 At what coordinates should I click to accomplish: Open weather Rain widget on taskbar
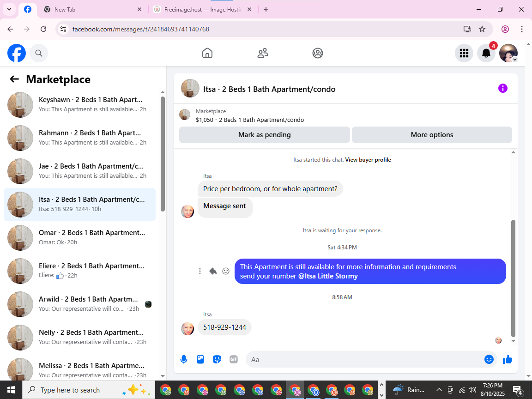[x=408, y=390]
